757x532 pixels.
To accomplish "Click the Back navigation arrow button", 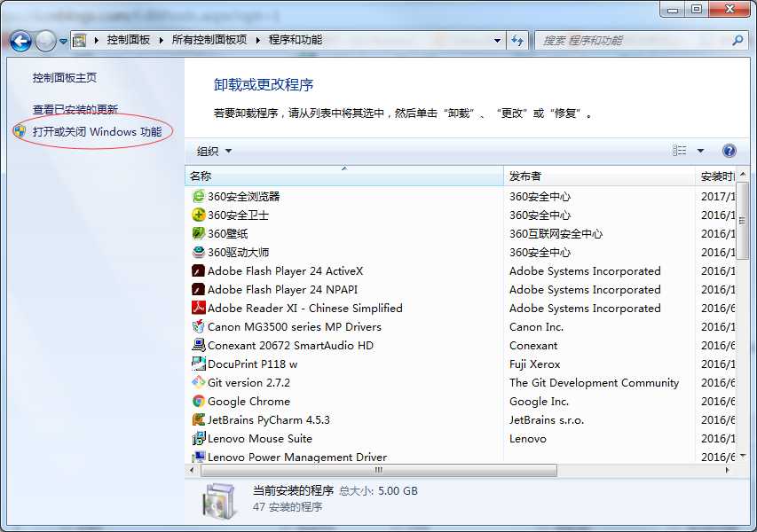I will tap(20, 41).
